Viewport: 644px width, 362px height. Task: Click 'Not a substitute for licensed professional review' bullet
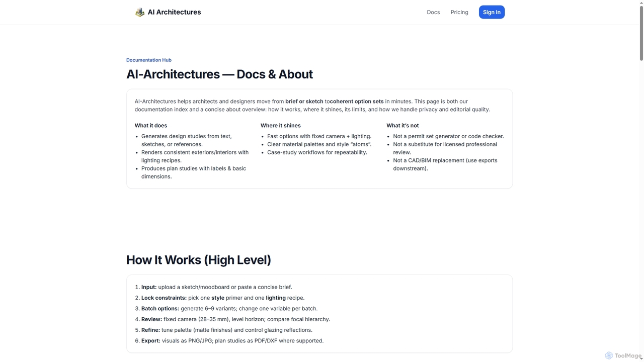(445, 148)
